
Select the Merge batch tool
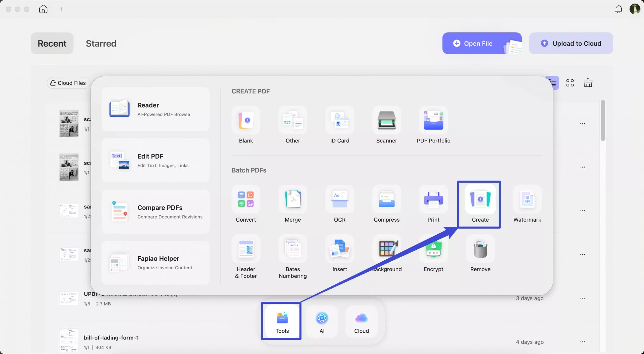[x=293, y=199]
